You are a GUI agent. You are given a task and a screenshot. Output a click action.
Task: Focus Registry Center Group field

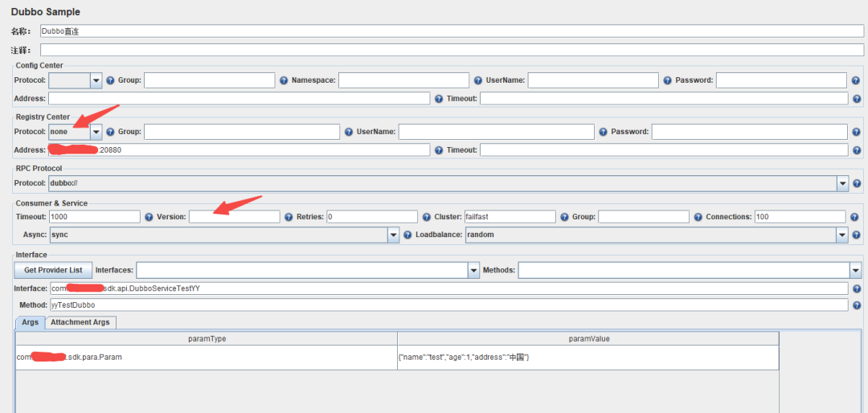[242, 132]
